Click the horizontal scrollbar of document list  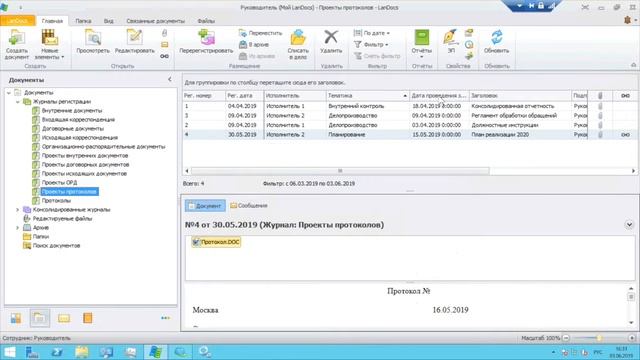(x=340, y=171)
